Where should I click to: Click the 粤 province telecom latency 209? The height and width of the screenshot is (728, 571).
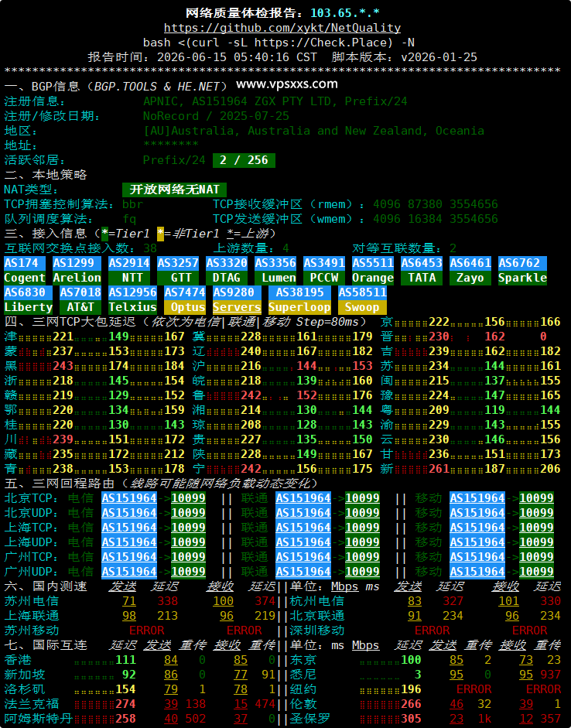click(439, 410)
